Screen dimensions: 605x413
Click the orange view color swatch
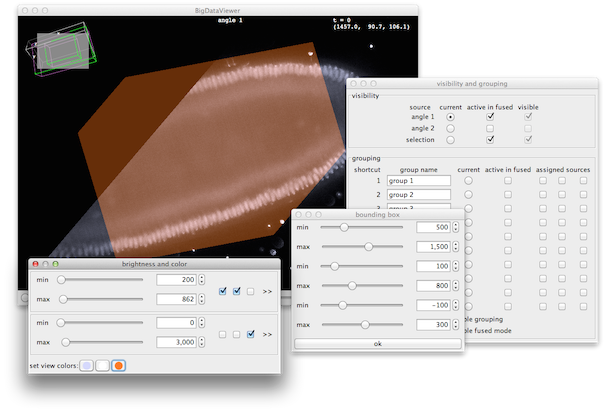pos(118,366)
